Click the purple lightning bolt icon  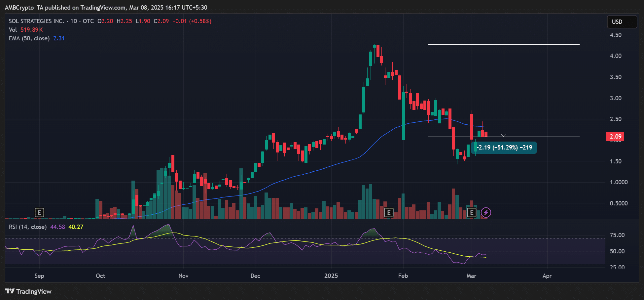click(486, 213)
